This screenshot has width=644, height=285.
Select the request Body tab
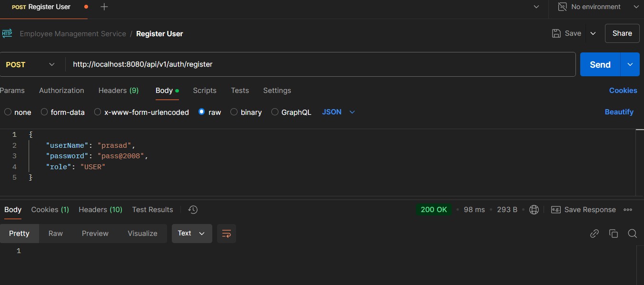tap(167, 91)
